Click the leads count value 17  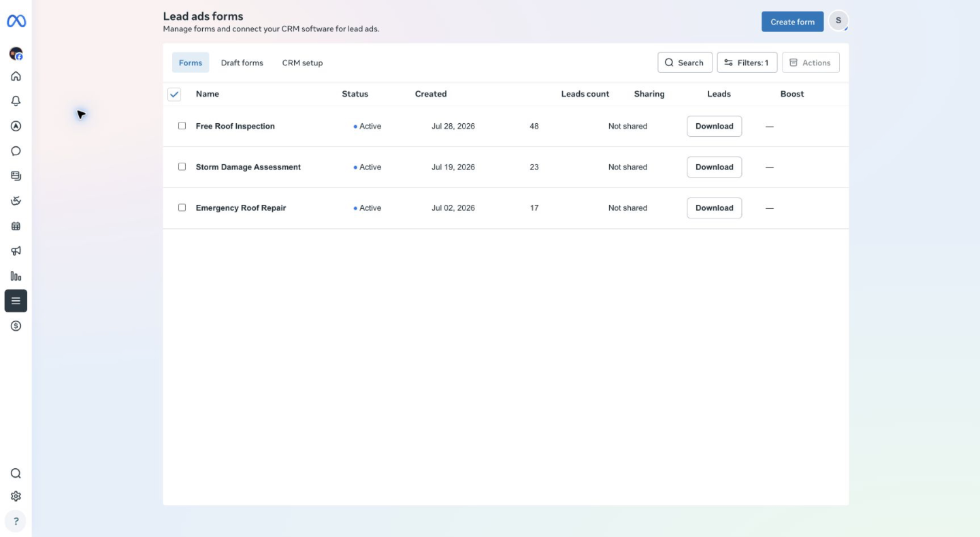click(534, 208)
